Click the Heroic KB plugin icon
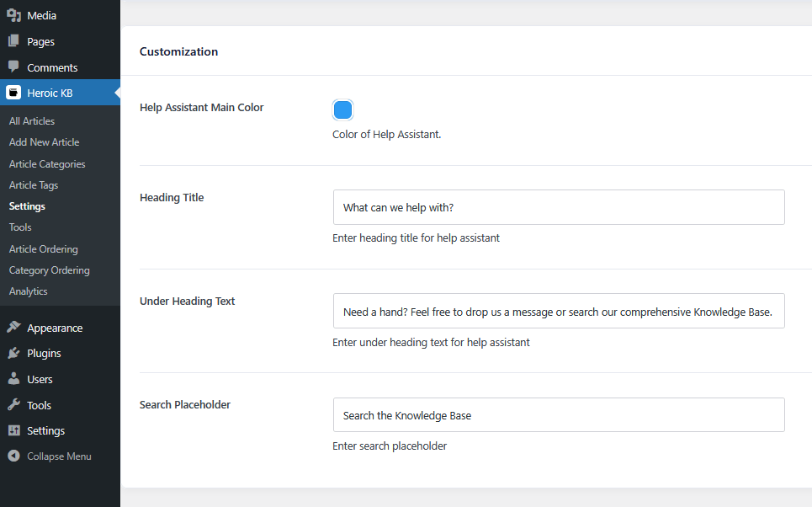The width and height of the screenshot is (812, 507). point(14,93)
